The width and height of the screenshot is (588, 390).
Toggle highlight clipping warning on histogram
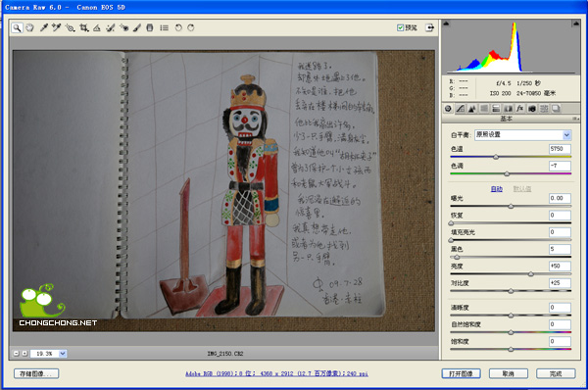575,24
